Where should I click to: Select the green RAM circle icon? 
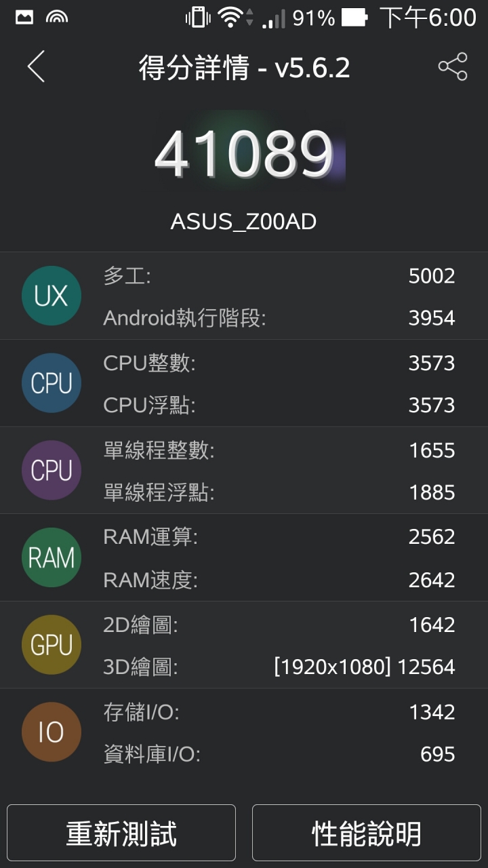(52, 557)
